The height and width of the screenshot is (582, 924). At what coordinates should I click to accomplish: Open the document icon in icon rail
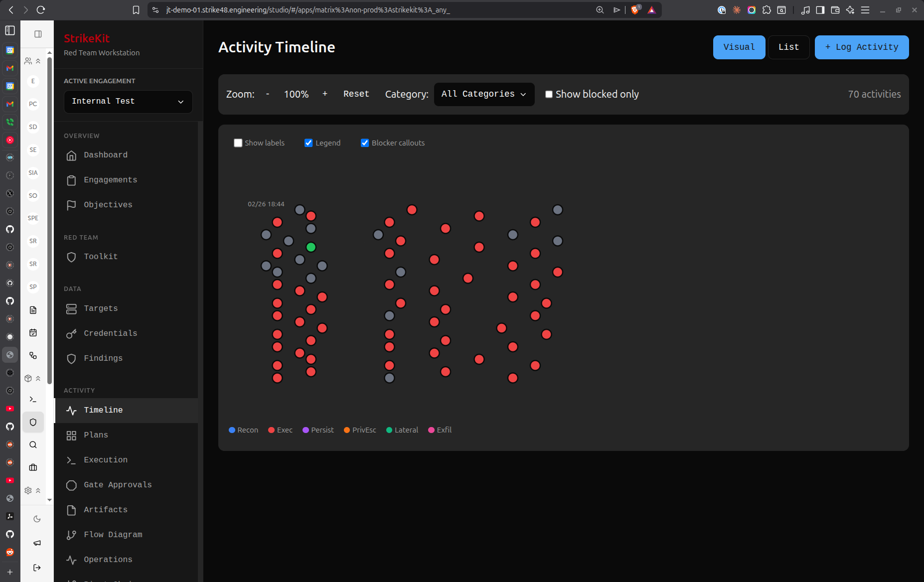point(33,310)
